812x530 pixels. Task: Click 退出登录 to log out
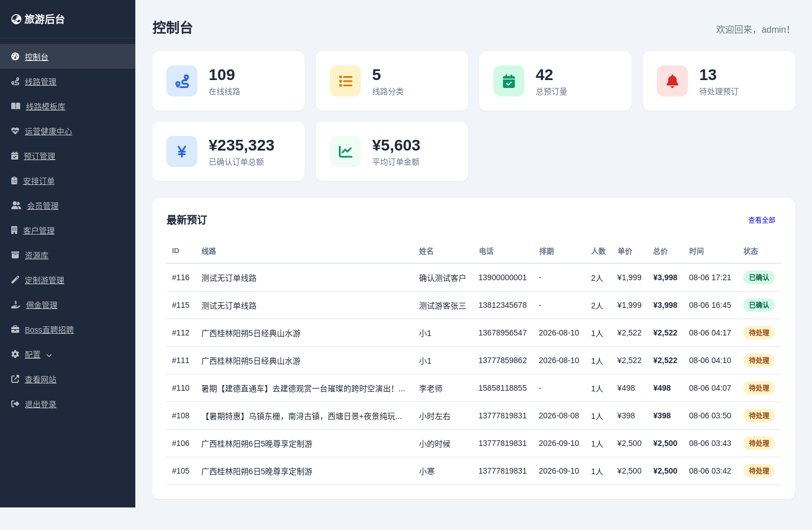tap(68, 404)
